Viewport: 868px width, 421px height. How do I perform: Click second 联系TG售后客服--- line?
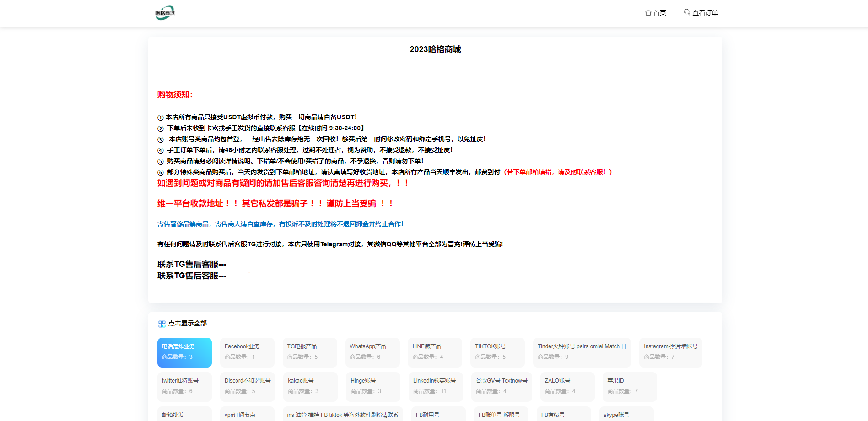(192, 276)
